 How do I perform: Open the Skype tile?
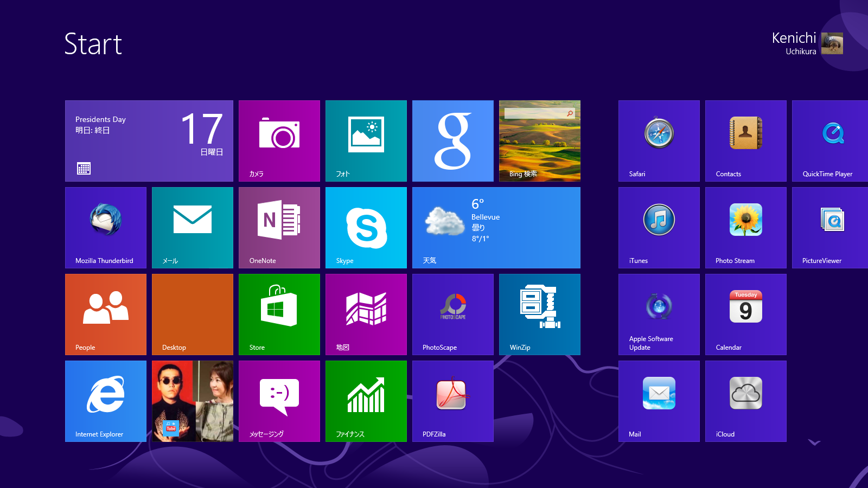[366, 228]
